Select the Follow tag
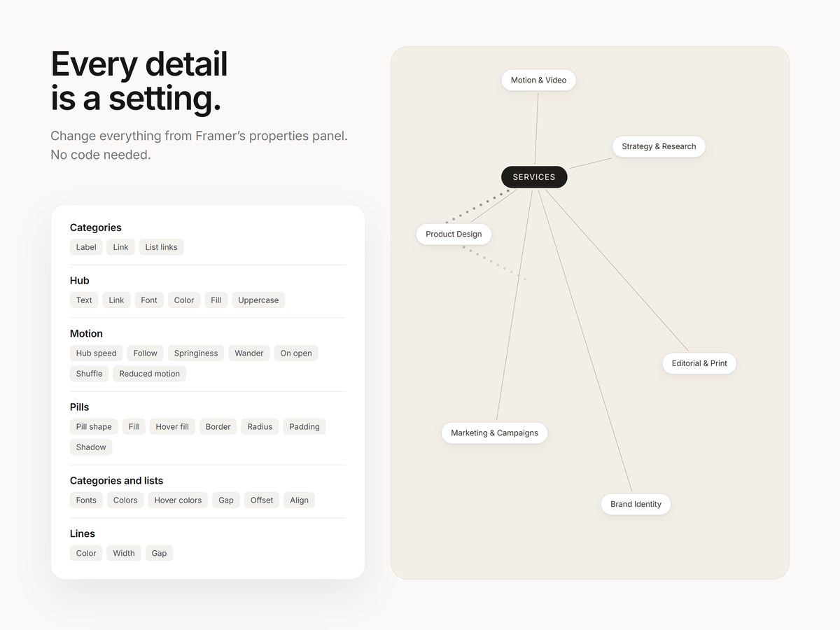 (x=146, y=353)
